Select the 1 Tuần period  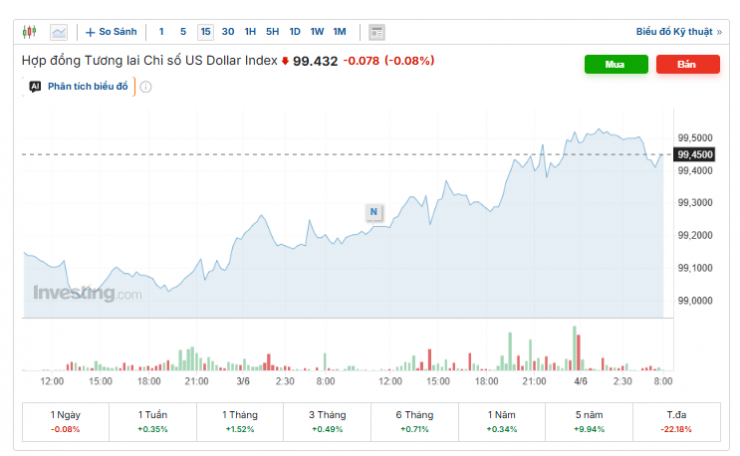point(152,422)
